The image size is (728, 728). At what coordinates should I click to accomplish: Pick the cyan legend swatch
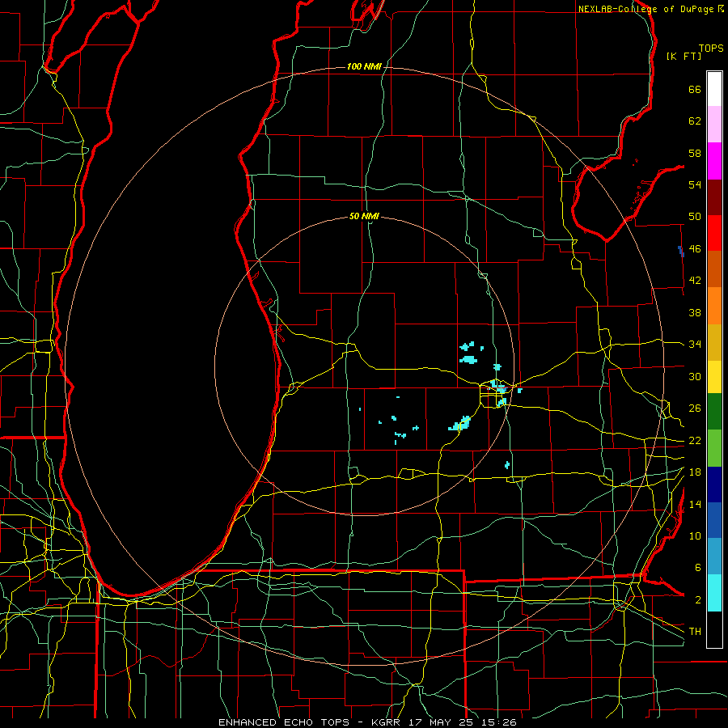point(714,594)
